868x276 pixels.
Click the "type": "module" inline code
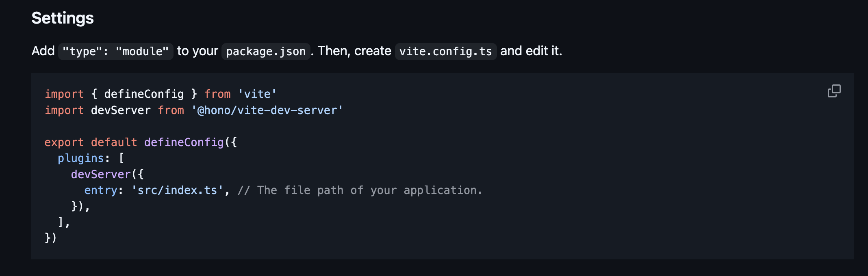pyautogui.click(x=115, y=52)
